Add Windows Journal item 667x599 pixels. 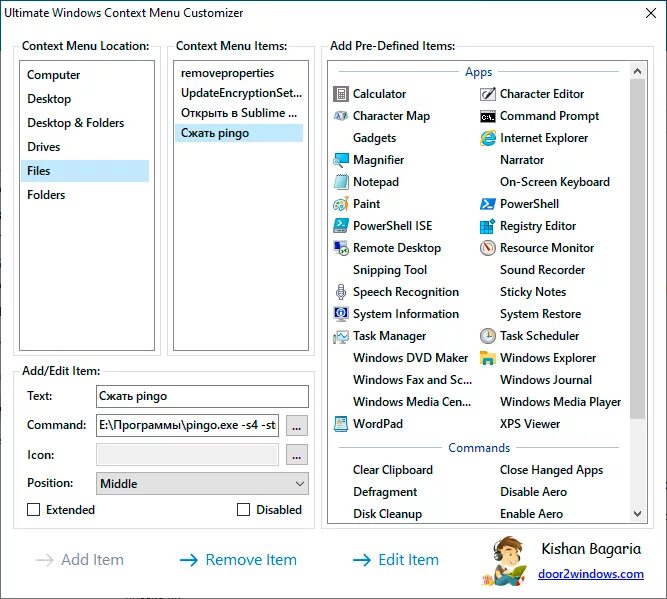click(x=546, y=380)
